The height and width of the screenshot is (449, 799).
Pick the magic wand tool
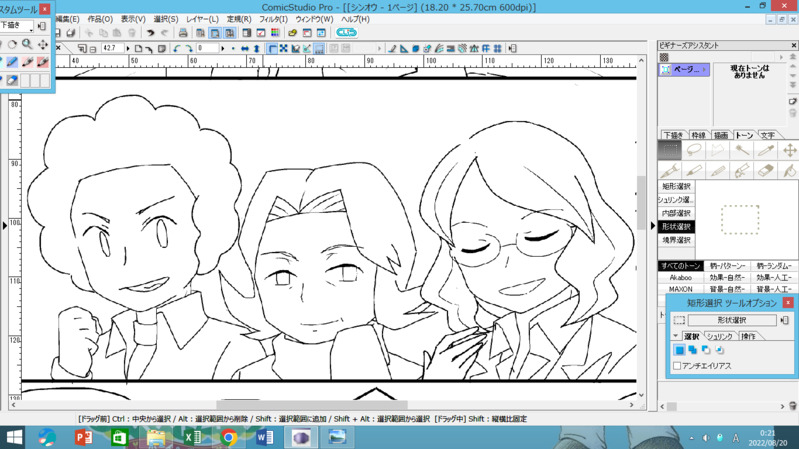741,150
